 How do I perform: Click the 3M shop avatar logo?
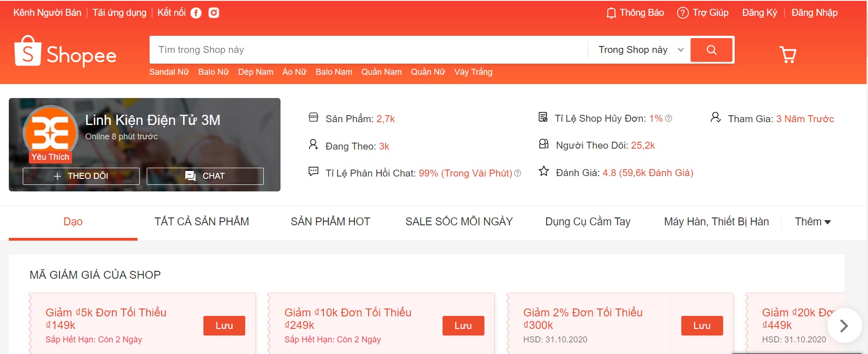[x=50, y=133]
